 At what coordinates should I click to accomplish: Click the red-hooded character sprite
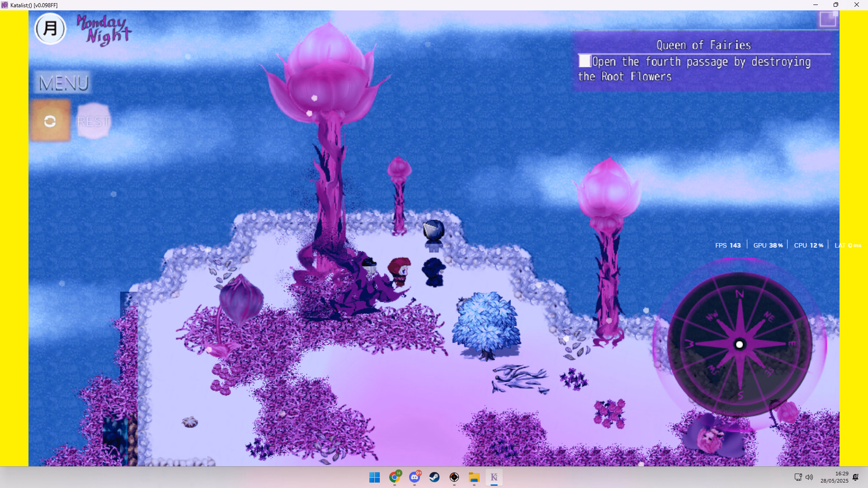[x=399, y=272]
